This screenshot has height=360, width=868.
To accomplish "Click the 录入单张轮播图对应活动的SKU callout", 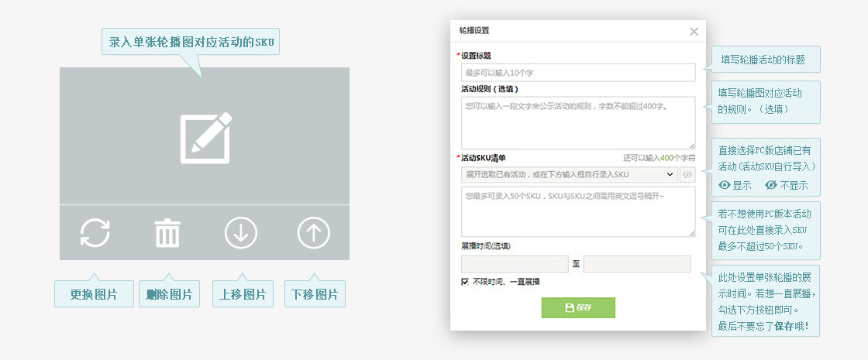I will coord(191,42).
